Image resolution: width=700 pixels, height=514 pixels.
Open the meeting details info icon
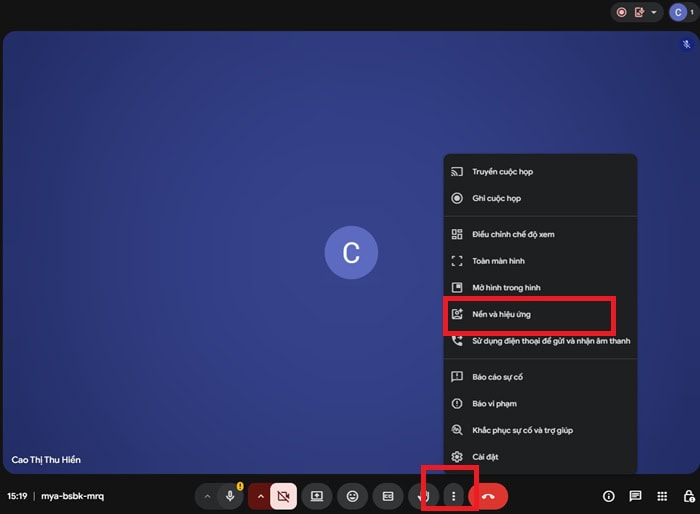point(608,496)
